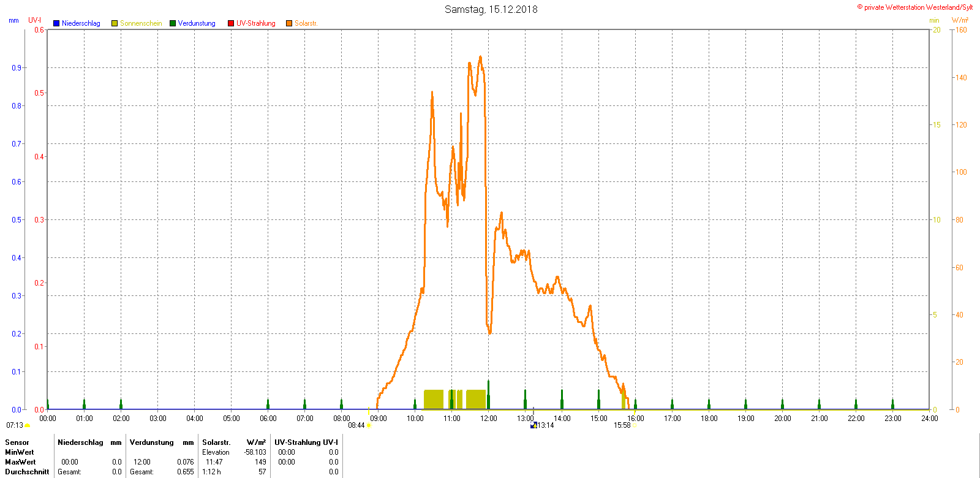This screenshot has width=980, height=478.
Task: Click the blue sun-position icon at 13:14
Action: coord(533,425)
